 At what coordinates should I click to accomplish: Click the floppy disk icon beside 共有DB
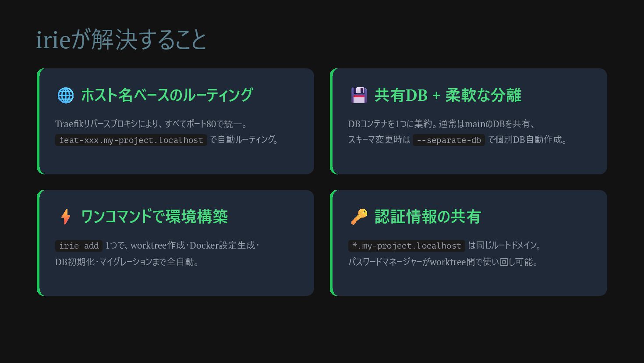coord(359,95)
